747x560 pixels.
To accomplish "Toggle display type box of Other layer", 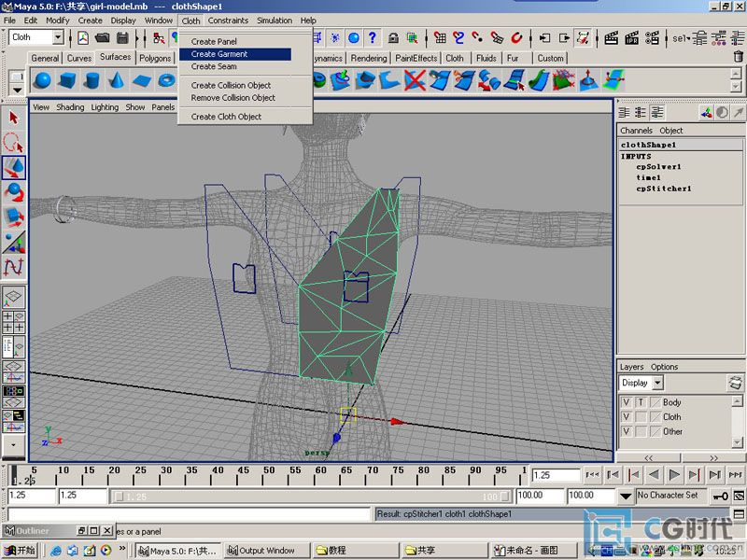I will point(641,432).
